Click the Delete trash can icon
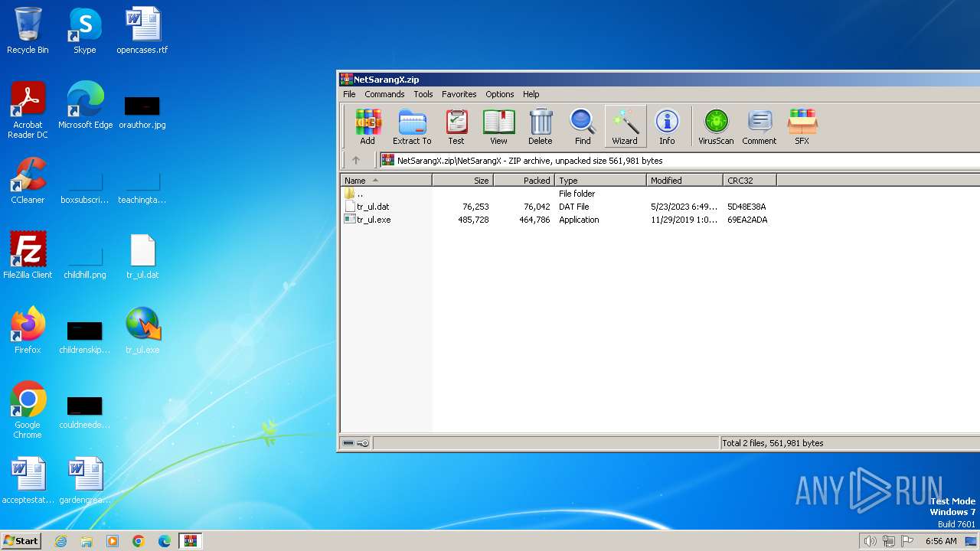The height and width of the screenshot is (551, 980). [541, 126]
